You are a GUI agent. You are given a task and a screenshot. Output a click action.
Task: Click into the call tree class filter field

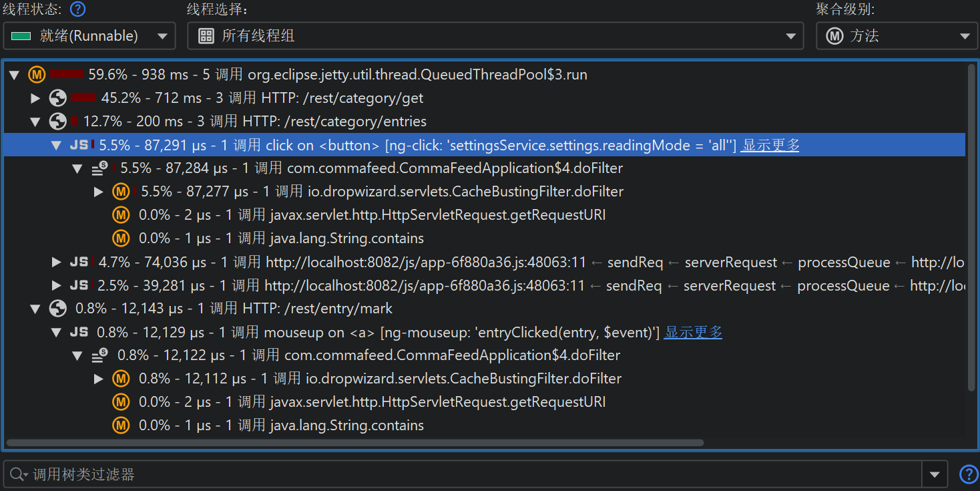467,474
